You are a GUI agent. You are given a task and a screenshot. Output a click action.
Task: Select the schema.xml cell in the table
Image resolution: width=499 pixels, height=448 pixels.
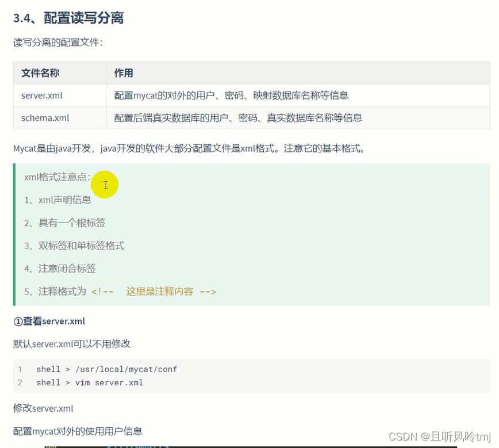point(45,118)
